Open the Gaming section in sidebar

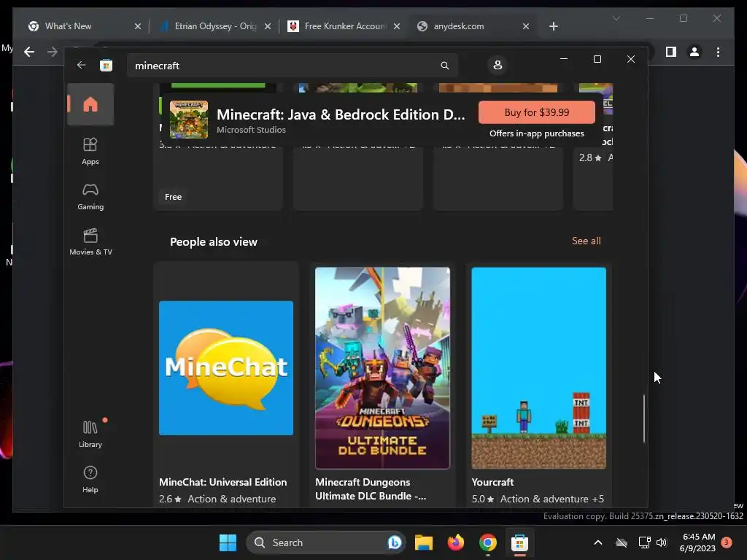coord(90,197)
